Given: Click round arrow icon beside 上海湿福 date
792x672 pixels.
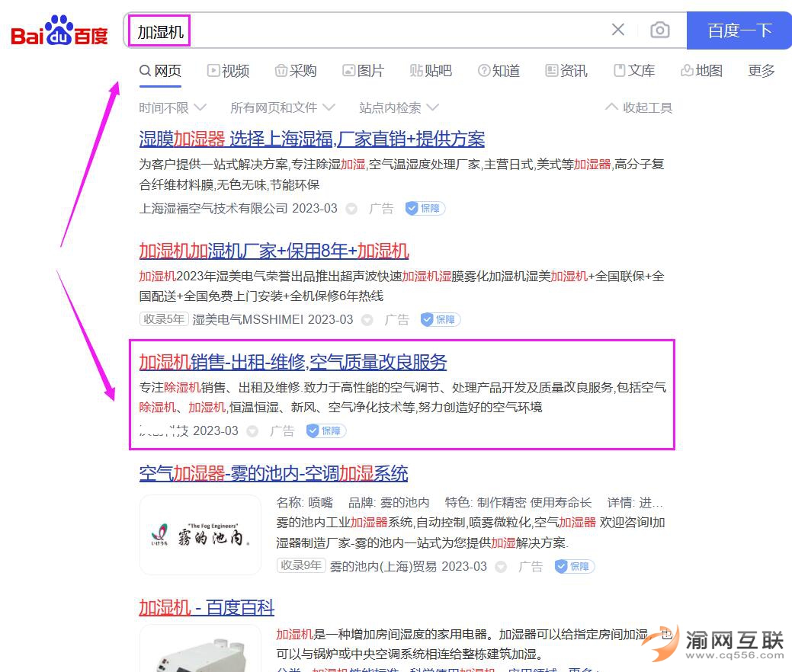Looking at the screenshot, I should [x=351, y=209].
